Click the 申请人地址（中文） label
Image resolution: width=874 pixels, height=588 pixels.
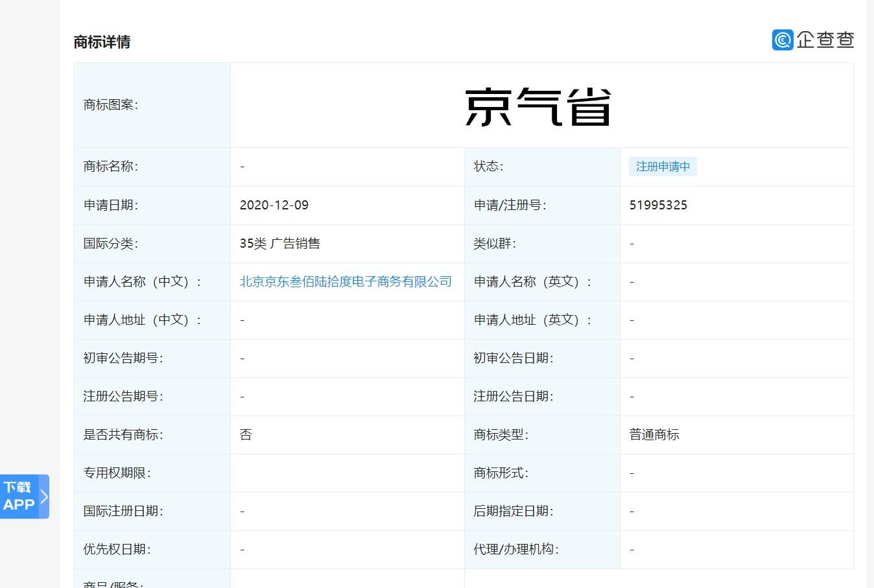(143, 320)
